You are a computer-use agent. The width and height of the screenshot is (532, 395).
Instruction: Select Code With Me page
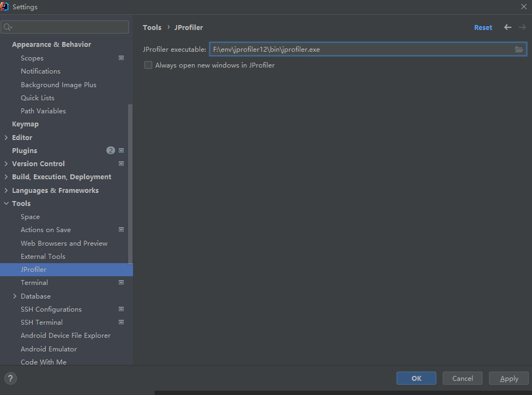(x=44, y=362)
